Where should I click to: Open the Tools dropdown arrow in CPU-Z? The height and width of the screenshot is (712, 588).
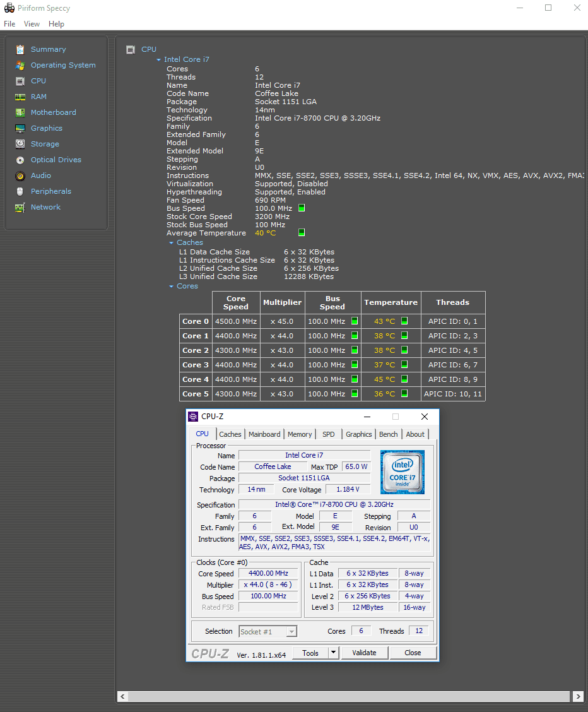[334, 653]
